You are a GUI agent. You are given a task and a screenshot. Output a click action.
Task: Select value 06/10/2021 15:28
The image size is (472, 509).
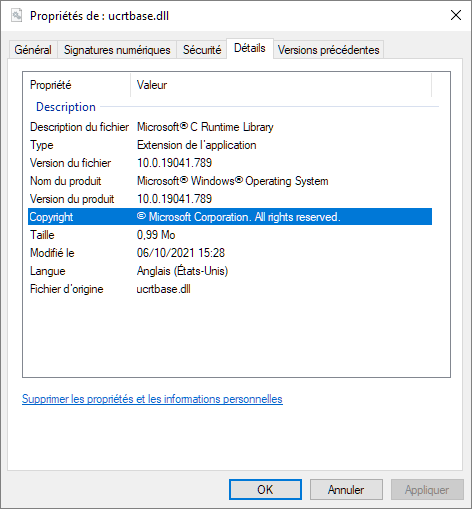click(x=181, y=253)
